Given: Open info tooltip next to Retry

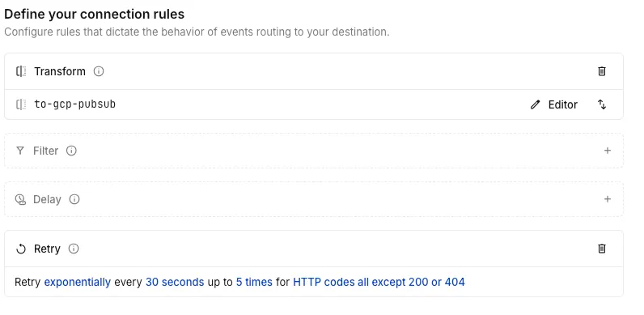Looking at the screenshot, I should 74,249.
